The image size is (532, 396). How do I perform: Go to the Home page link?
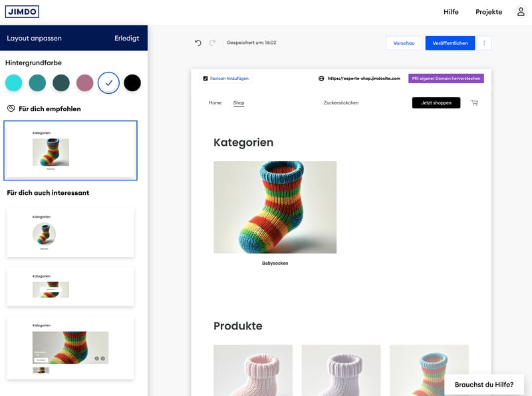(215, 102)
